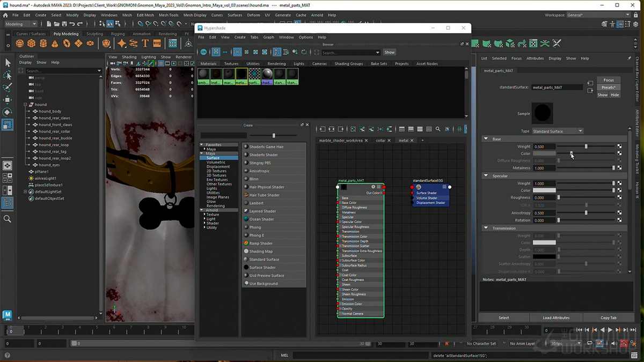Select the arrow Select tool in toolbox
Image resolution: width=644 pixels, height=362 pixels.
[x=8, y=63]
